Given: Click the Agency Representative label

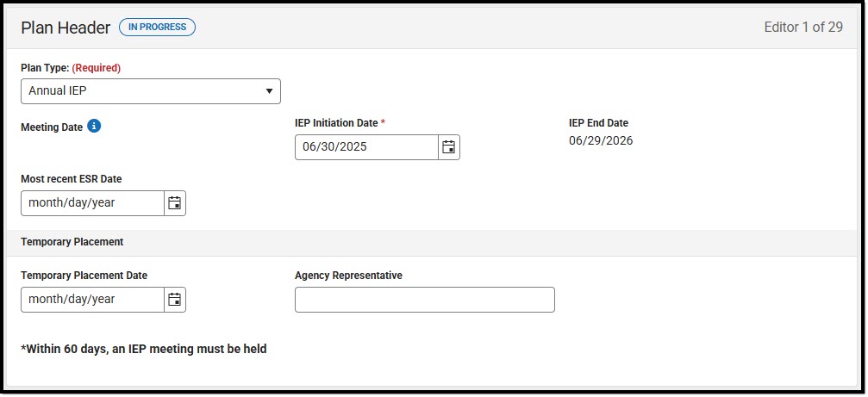Looking at the screenshot, I should point(349,276).
